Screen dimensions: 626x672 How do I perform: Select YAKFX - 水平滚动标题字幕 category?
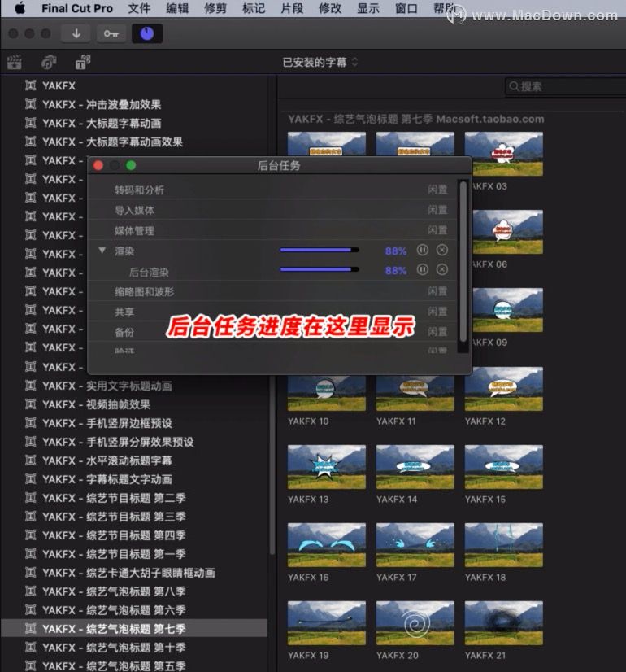pyautogui.click(x=134, y=460)
